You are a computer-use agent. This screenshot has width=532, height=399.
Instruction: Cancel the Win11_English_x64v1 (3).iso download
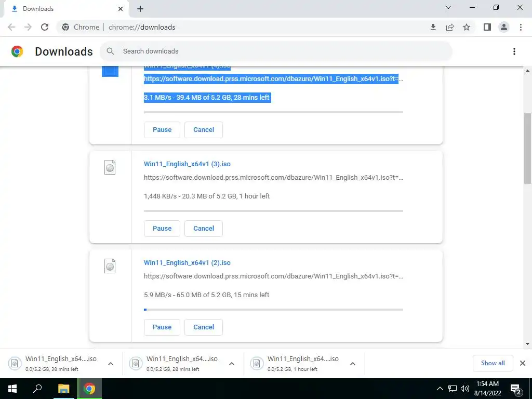point(204,229)
